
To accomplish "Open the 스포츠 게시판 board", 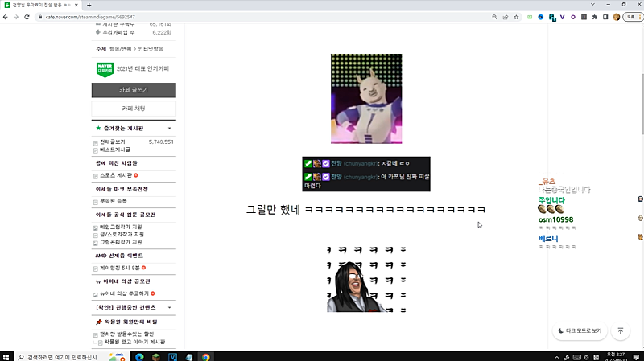I will pos(116,175).
